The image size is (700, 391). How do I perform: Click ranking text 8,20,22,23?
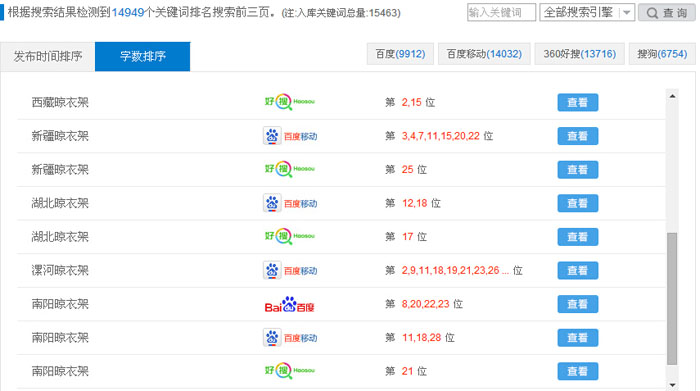pos(425,304)
